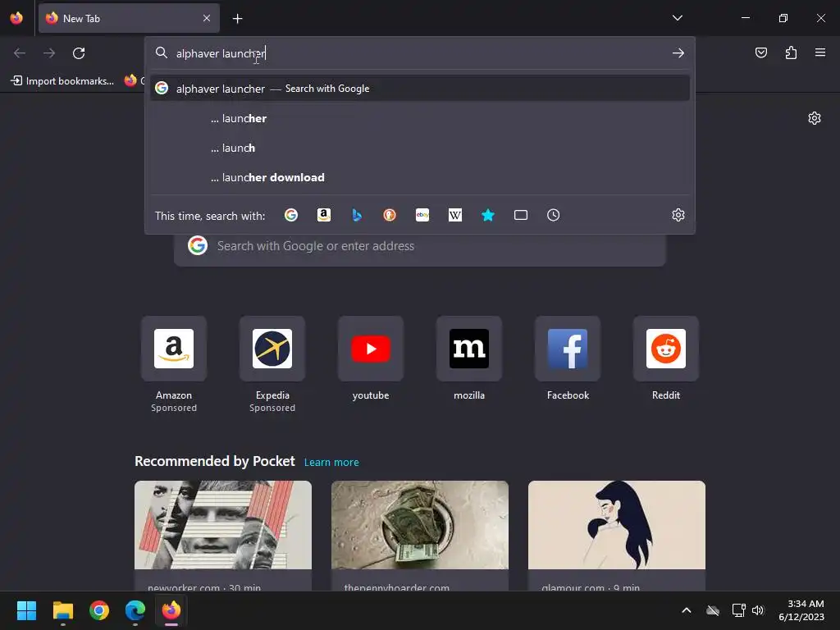Choose the '... launcher' suggestion
This screenshot has height=630, width=840.
[x=420, y=118]
